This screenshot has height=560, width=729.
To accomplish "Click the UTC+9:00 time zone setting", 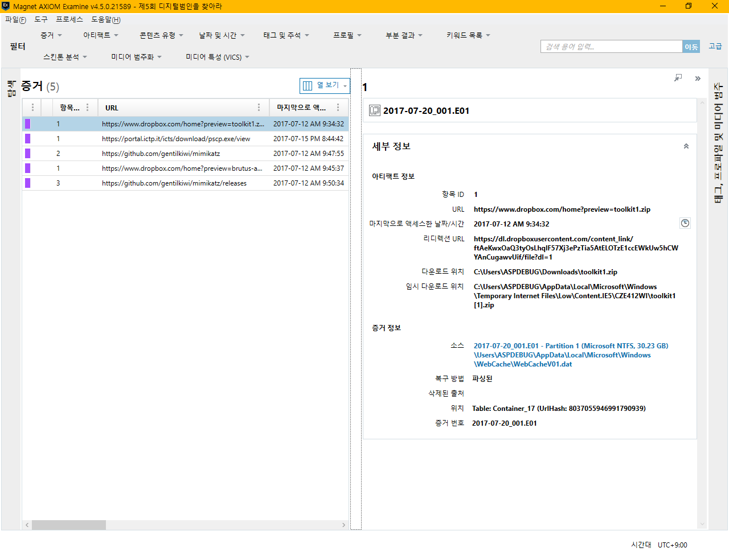I will click(x=673, y=545).
